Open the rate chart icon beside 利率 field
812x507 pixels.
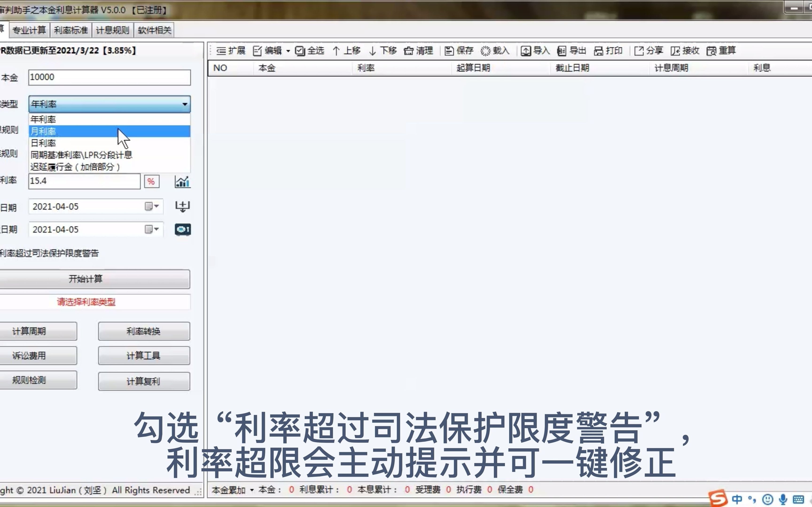point(183,181)
